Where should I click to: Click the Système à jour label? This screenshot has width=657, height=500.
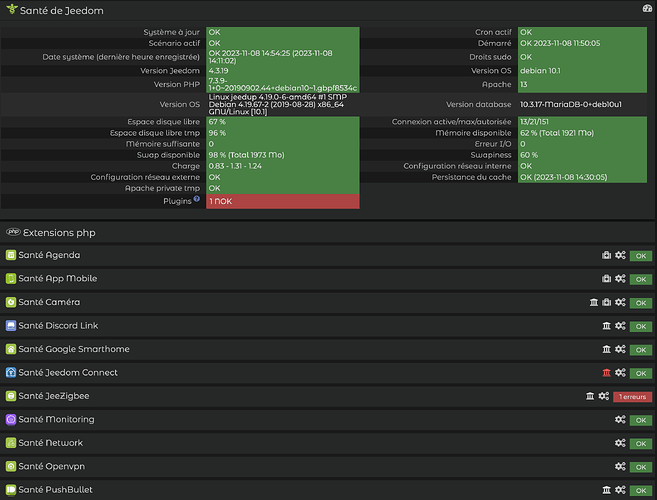coord(171,32)
